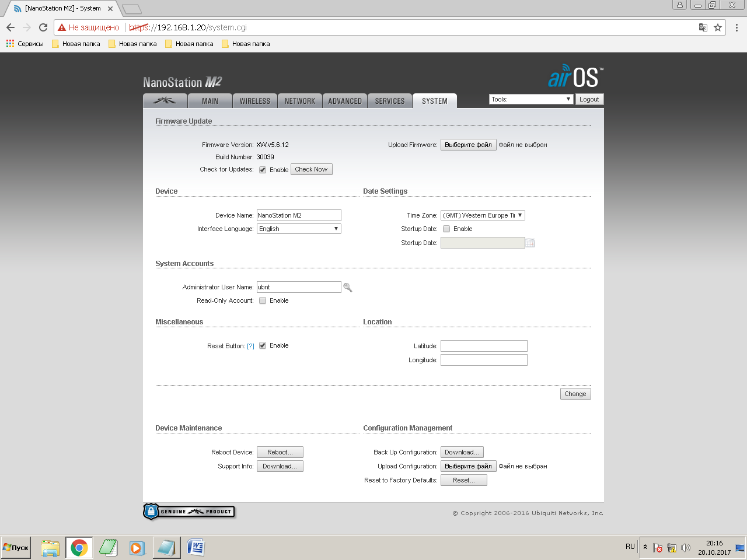The height and width of the screenshot is (560, 747).
Task: Click the network tray icon
Action: [x=672, y=548]
